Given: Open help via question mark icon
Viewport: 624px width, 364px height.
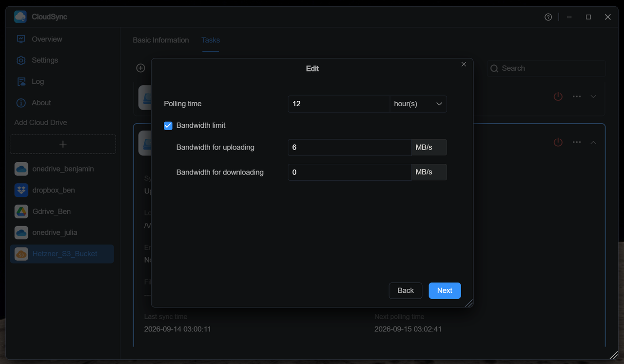Looking at the screenshot, I should point(548,17).
